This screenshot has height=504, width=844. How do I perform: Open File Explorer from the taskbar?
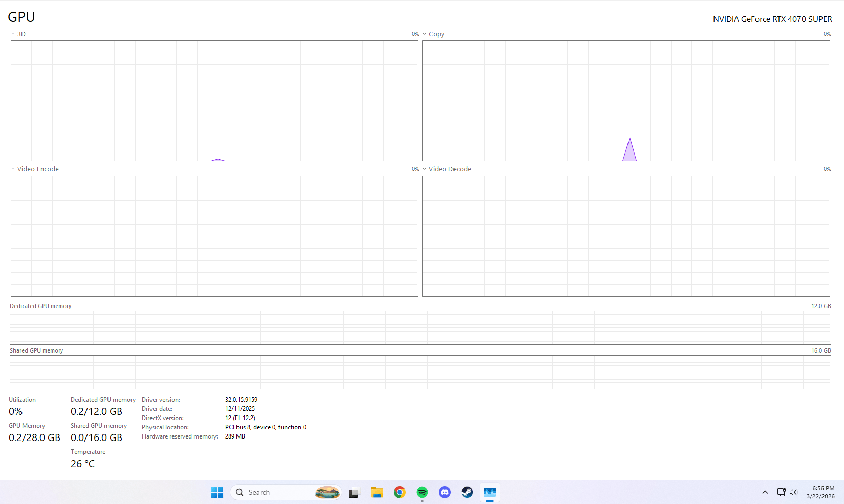tap(377, 492)
